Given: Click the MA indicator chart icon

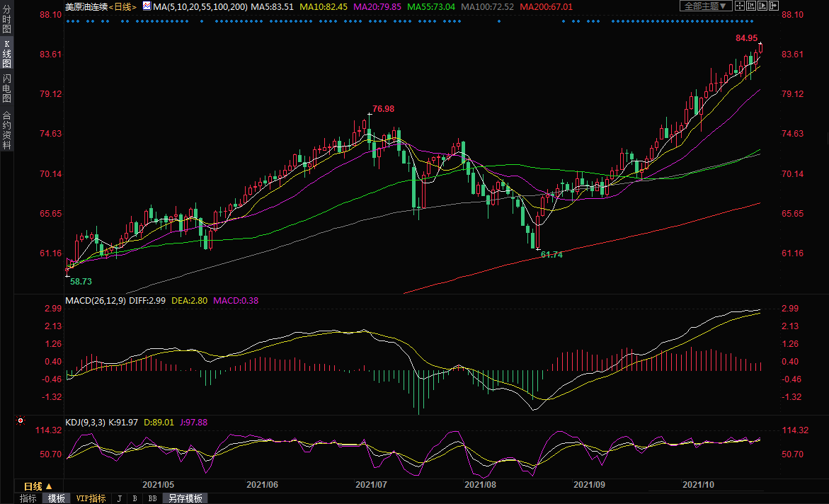Looking at the screenshot, I should pyautogui.click(x=147, y=6).
